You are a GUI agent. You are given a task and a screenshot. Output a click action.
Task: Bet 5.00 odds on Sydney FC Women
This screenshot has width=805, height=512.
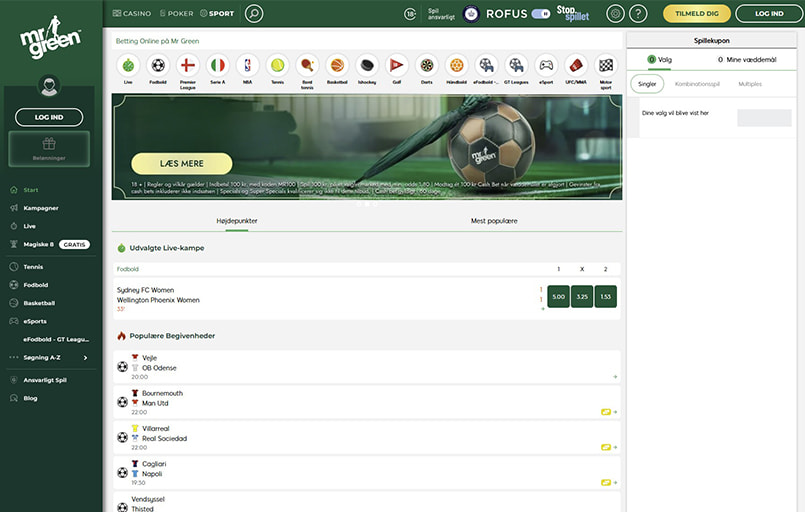pyautogui.click(x=558, y=297)
